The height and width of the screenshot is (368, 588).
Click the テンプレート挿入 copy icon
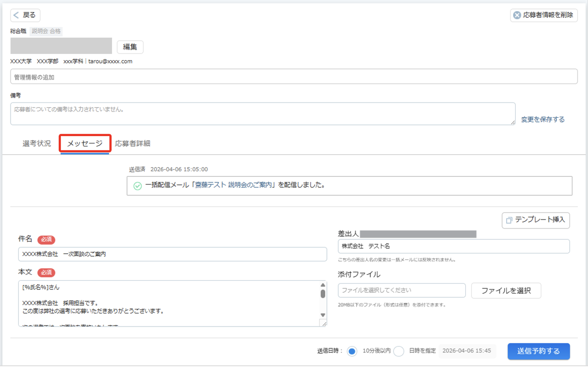[509, 220]
